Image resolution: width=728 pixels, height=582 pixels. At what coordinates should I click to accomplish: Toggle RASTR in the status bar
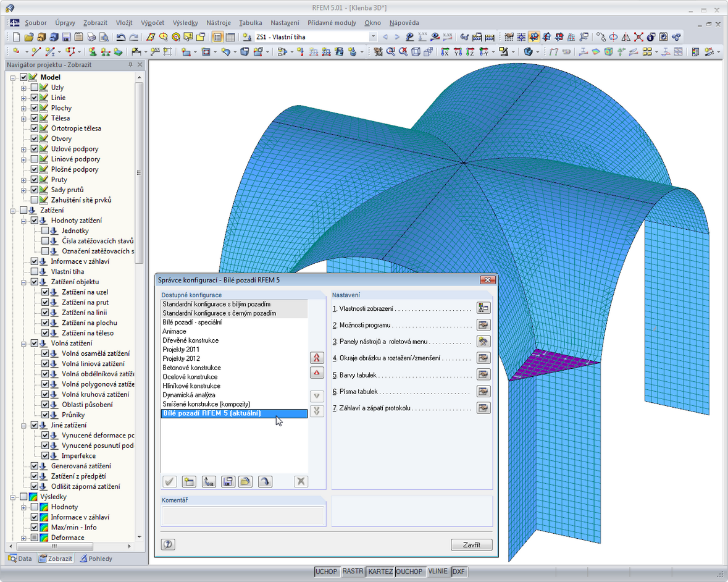tap(353, 571)
